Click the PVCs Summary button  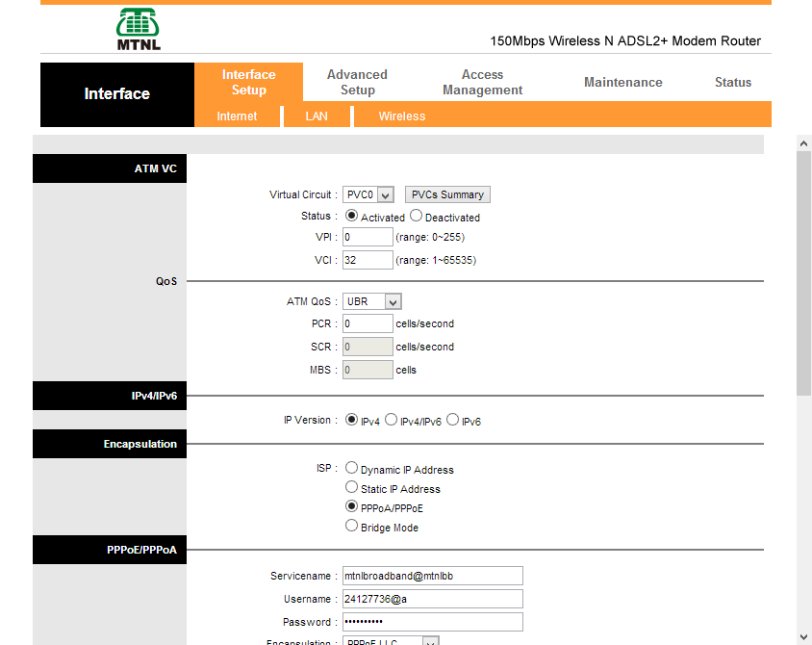pyautogui.click(x=447, y=194)
